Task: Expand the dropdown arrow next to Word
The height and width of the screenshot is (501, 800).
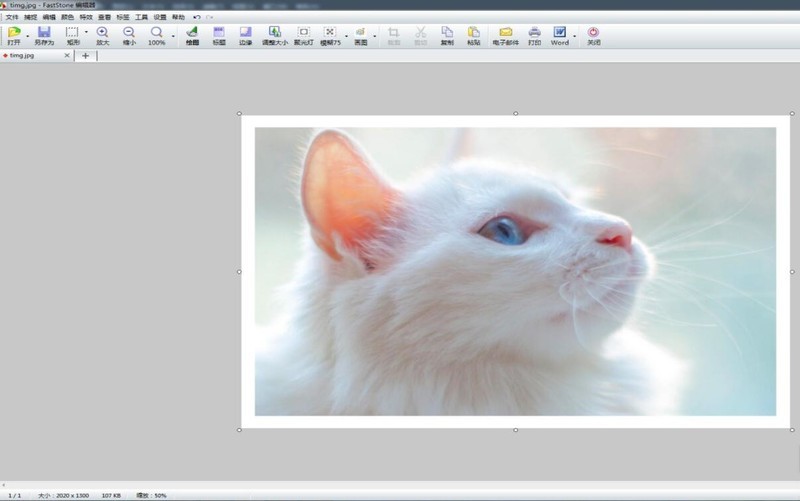Action: click(x=574, y=36)
